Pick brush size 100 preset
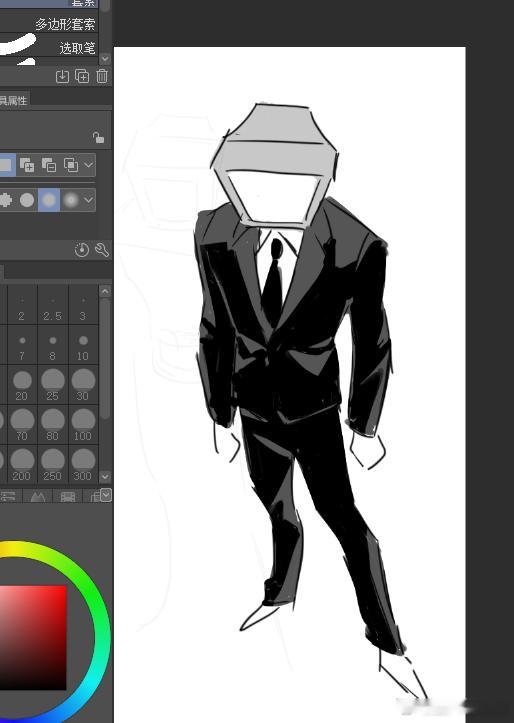 [x=83, y=424]
